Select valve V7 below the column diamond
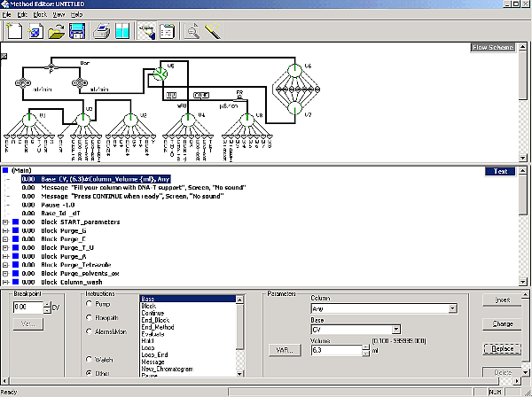Image resolution: width=532 pixels, height=397 pixels. (x=294, y=108)
